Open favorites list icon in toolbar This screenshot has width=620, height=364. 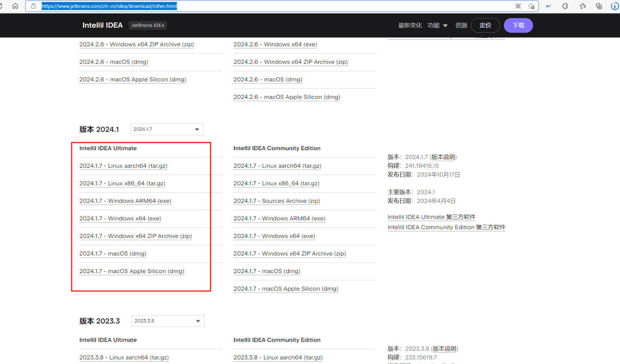click(x=583, y=6)
